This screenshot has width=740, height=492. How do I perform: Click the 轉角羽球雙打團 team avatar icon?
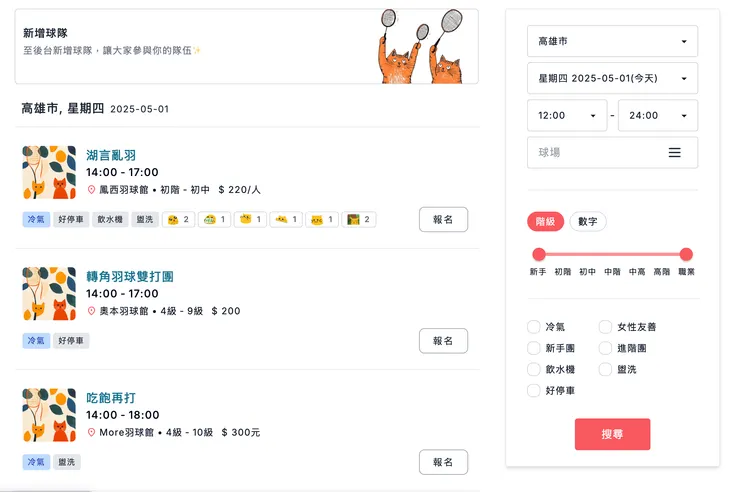click(49, 294)
